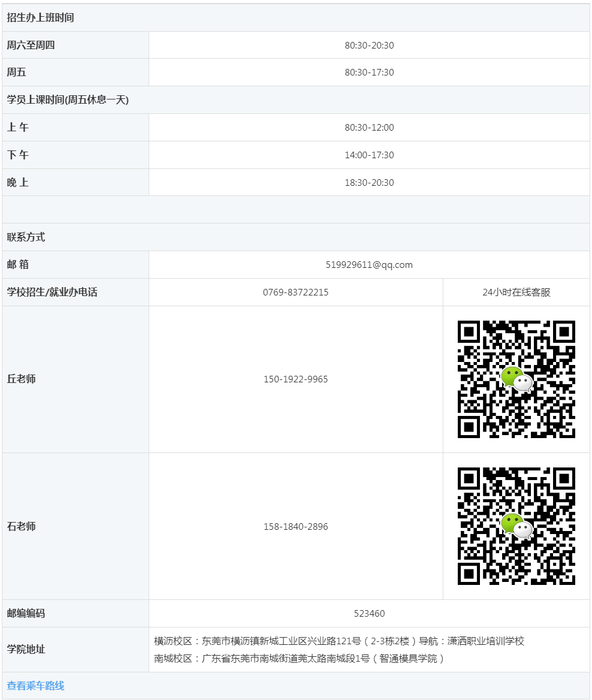Select 丘老师 phone 150-1922-9965
592x700 pixels.
(295, 379)
